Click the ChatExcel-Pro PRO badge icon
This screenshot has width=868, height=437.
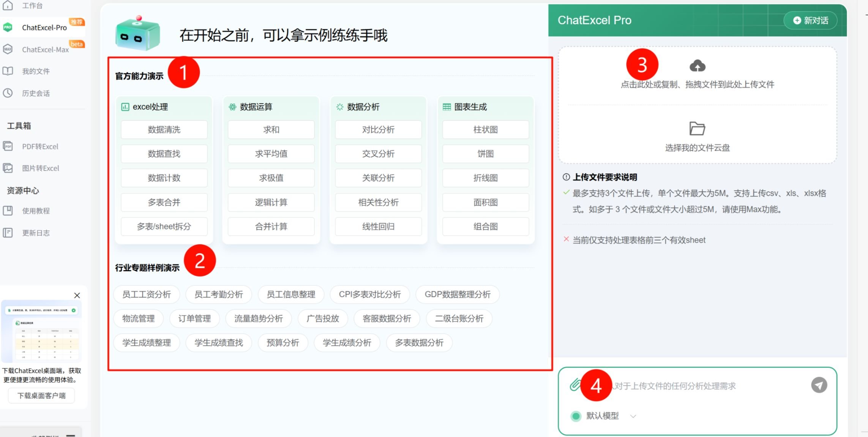pos(8,27)
